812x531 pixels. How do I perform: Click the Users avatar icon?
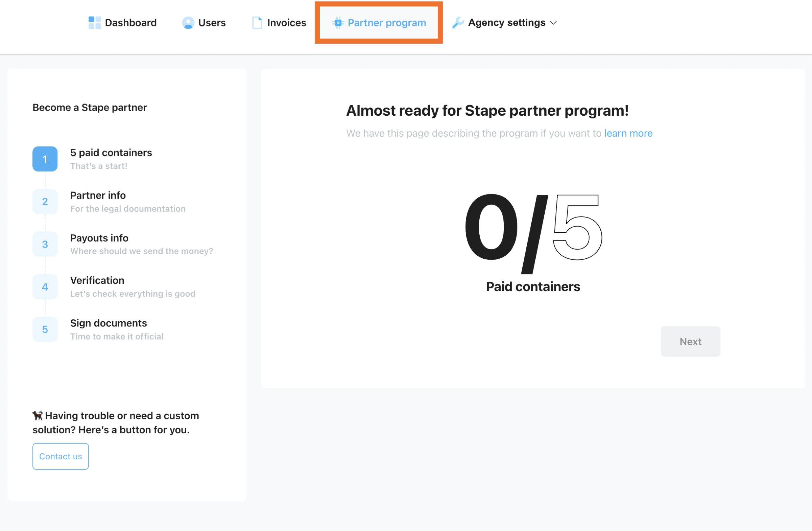(x=188, y=23)
